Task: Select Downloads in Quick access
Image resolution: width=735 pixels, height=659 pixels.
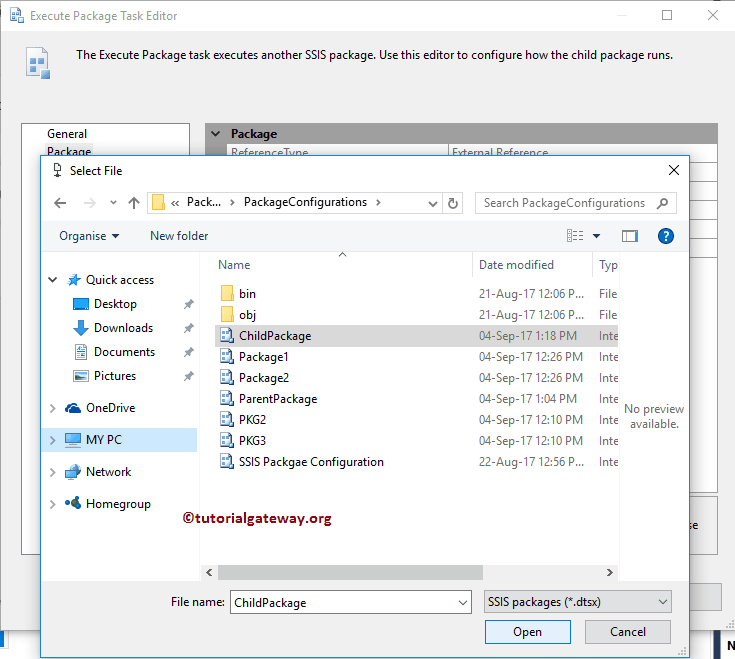Action: [123, 328]
